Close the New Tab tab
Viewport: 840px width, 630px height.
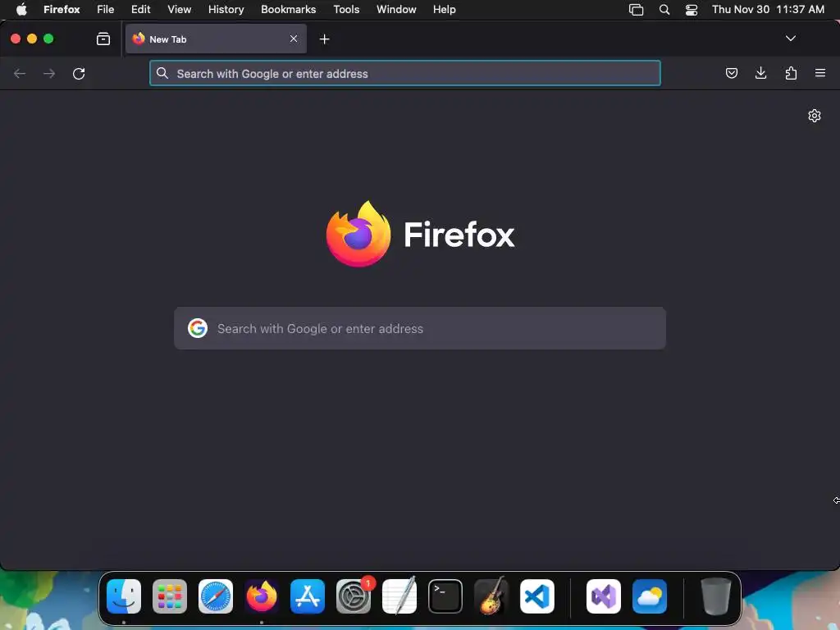pos(294,39)
